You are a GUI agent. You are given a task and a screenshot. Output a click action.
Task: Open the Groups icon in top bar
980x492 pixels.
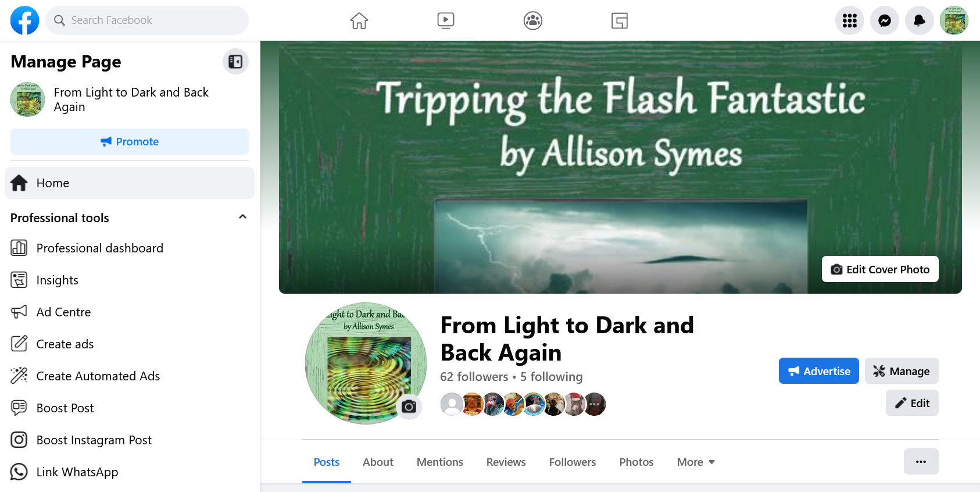coord(533,21)
